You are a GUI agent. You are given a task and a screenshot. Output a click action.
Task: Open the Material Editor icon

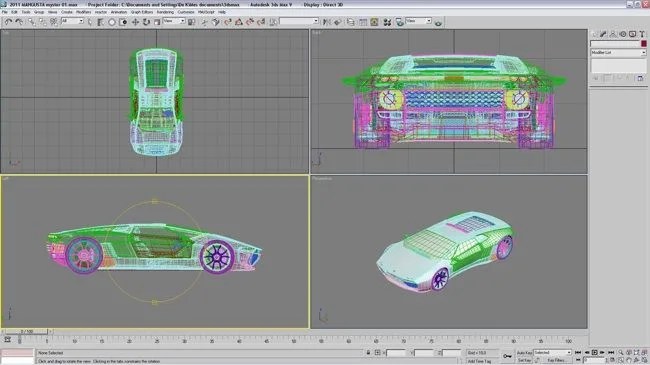click(387, 22)
